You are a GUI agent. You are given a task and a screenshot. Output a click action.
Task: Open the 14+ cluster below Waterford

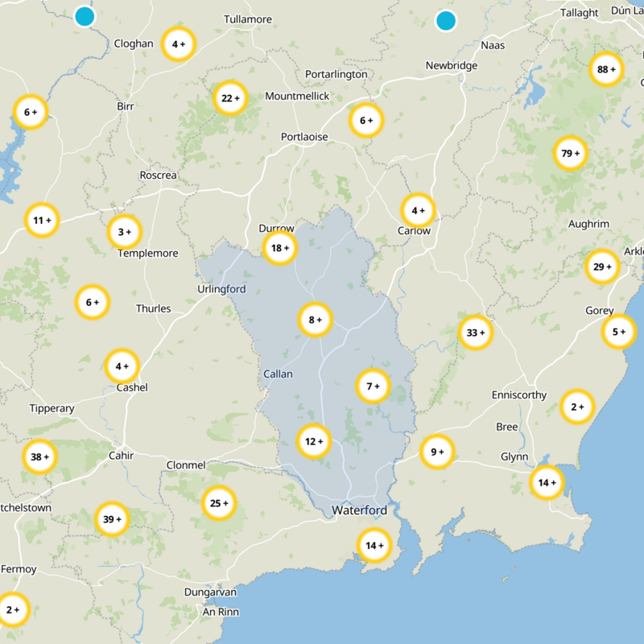click(374, 545)
